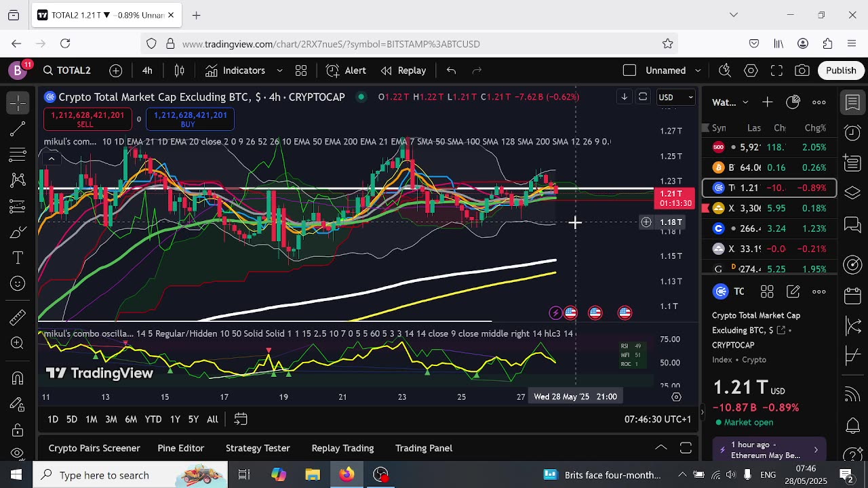Open layout setup square icon

(x=629, y=70)
